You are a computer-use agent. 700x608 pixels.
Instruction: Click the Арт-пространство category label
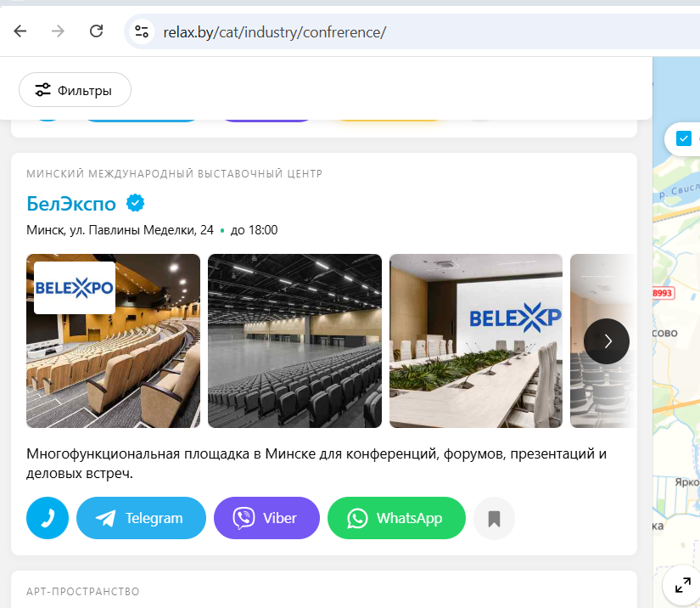(x=82, y=592)
